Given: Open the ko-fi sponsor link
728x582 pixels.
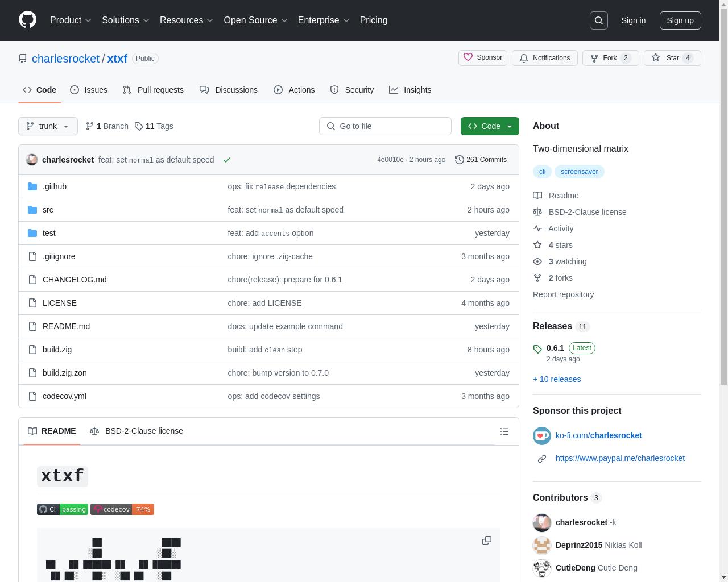Looking at the screenshot, I should point(598,435).
